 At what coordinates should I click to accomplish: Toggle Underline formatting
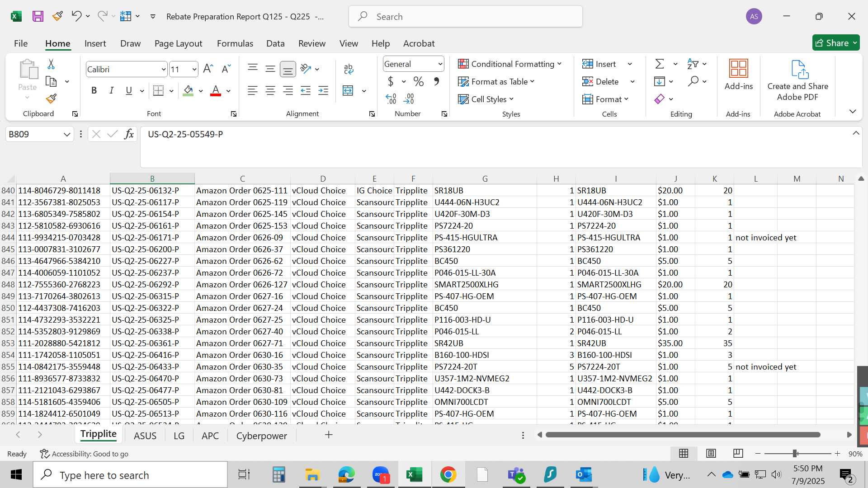click(129, 91)
